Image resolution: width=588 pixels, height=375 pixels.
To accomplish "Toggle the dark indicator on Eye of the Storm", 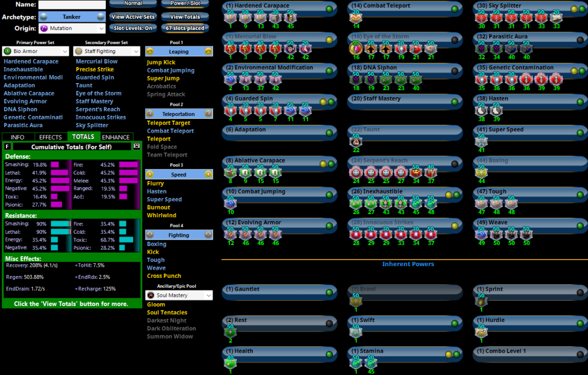I will [454, 40].
